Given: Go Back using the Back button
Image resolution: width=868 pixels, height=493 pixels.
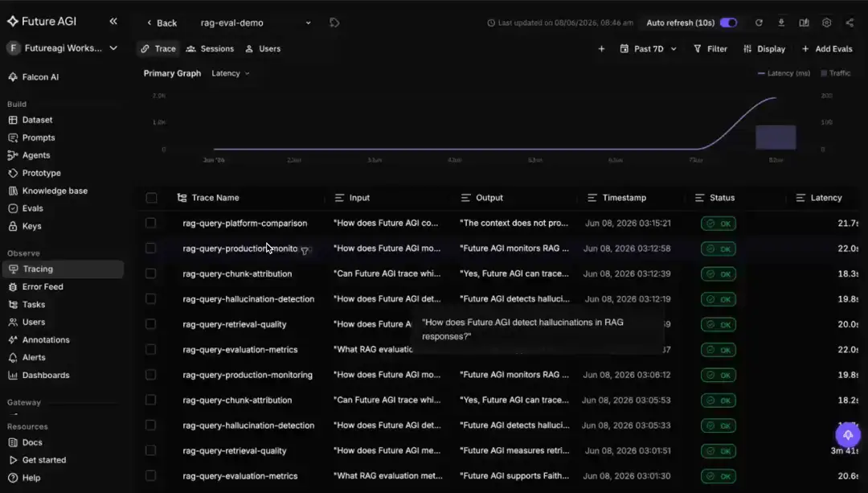Looking at the screenshot, I should [162, 23].
